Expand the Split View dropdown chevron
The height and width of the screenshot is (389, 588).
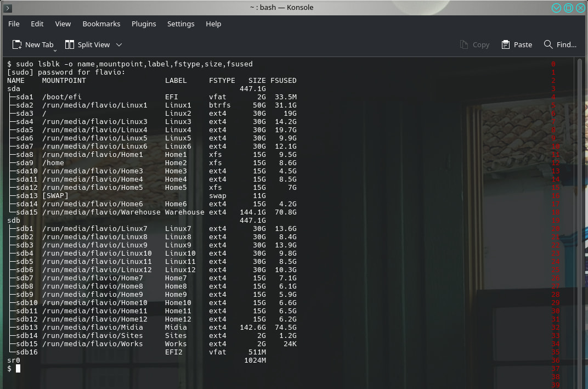[x=119, y=44]
